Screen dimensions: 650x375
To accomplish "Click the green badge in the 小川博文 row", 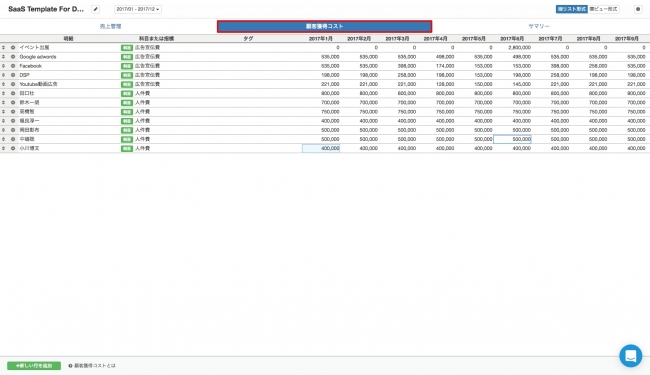I will [x=127, y=148].
